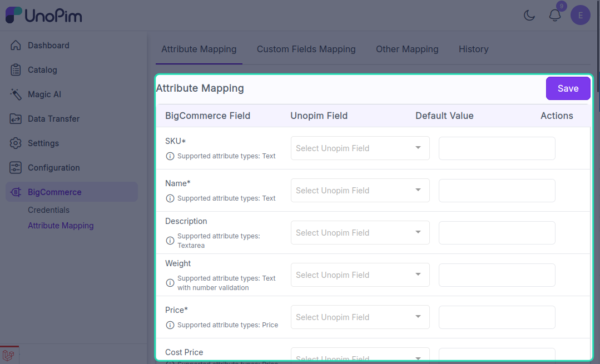
Task: Open Unopim Field dropdown for Price
Action: [x=360, y=317]
